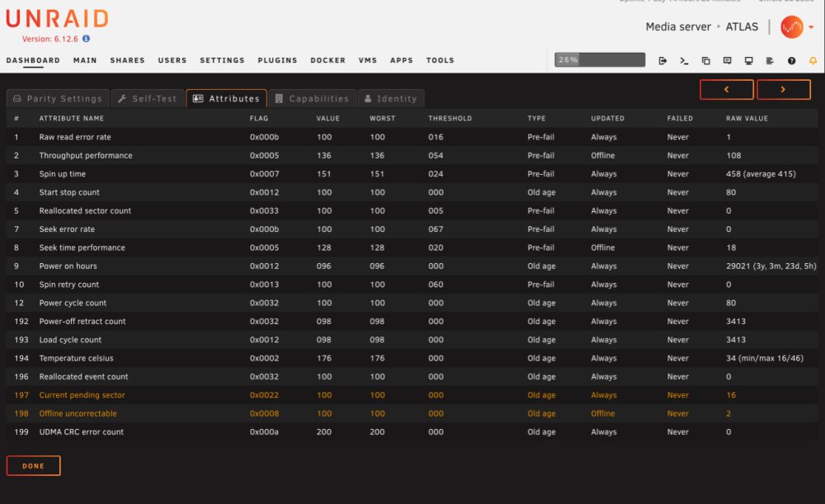Image resolution: width=825 pixels, height=504 pixels.
Task: Click the UDMA CRC error count attribute
Action: 81,431
